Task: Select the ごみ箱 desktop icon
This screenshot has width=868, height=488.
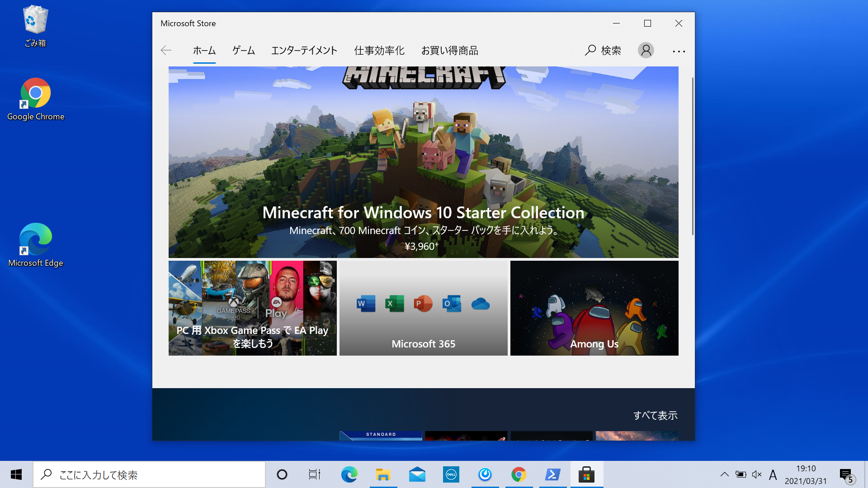Action: (x=35, y=26)
